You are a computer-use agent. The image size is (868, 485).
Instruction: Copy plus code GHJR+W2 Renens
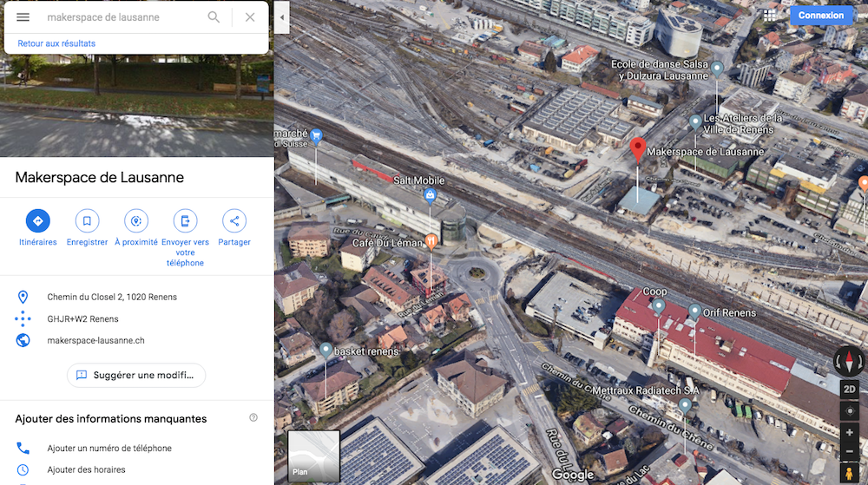coord(82,319)
